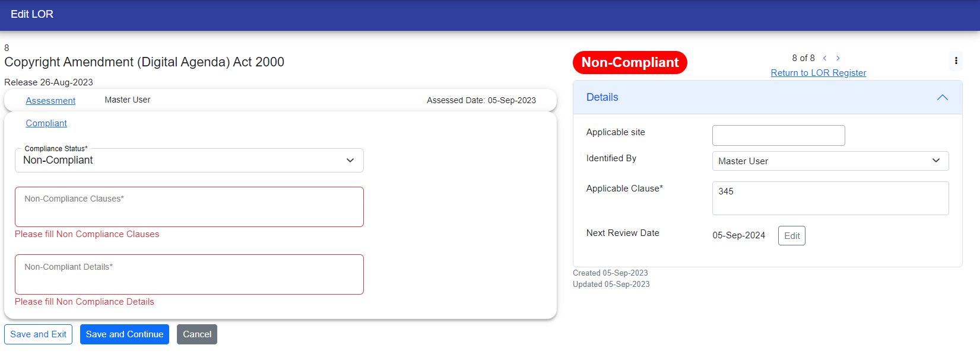The width and height of the screenshot is (980, 361).
Task: Open the Identified By dropdown
Action: (830, 161)
